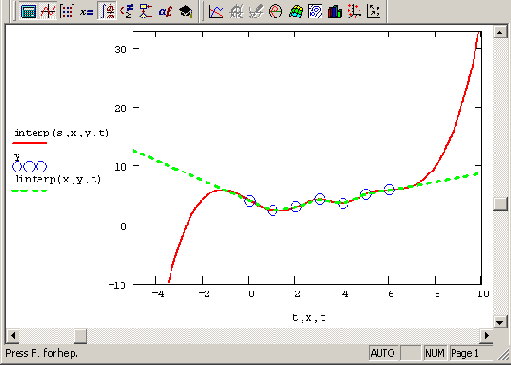Open the Evaluation toolbar (x=)
The height and width of the screenshot is (365, 511).
click(x=87, y=12)
